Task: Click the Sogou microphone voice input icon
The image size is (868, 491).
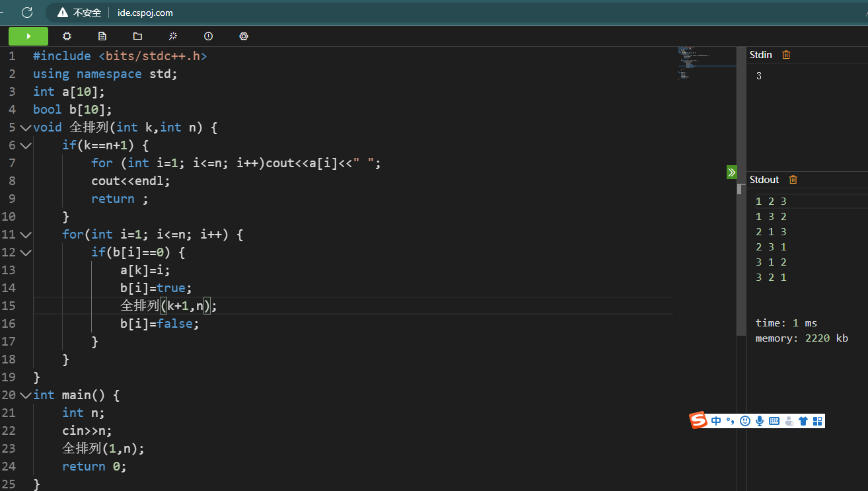Action: 760,421
